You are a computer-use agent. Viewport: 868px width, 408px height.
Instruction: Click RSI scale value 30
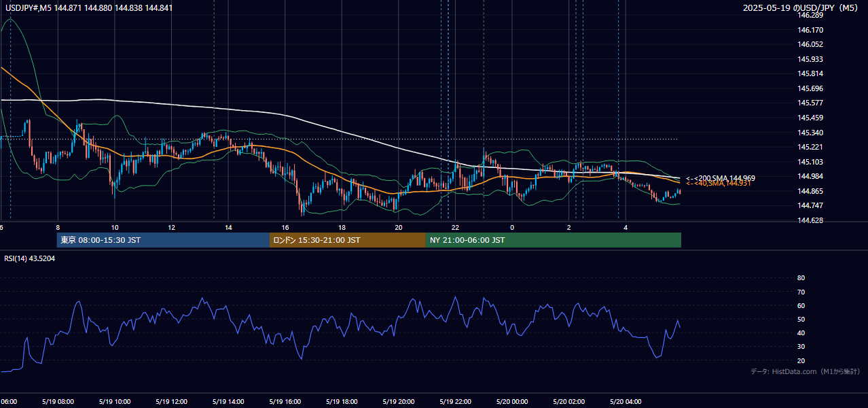801,346
